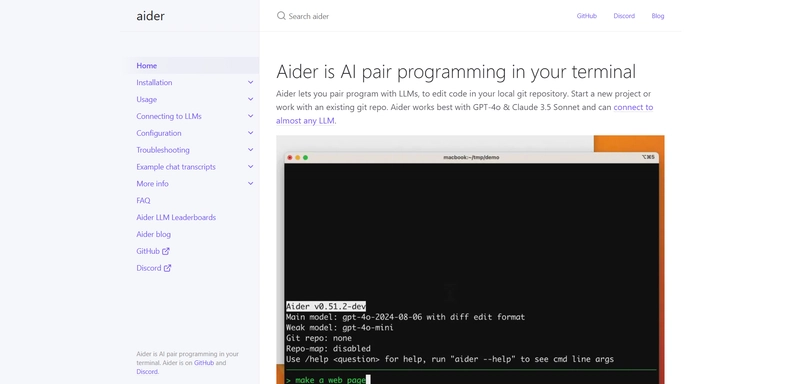Expand the Usage section chevron
Screen dimensions: 800x384
click(x=251, y=99)
